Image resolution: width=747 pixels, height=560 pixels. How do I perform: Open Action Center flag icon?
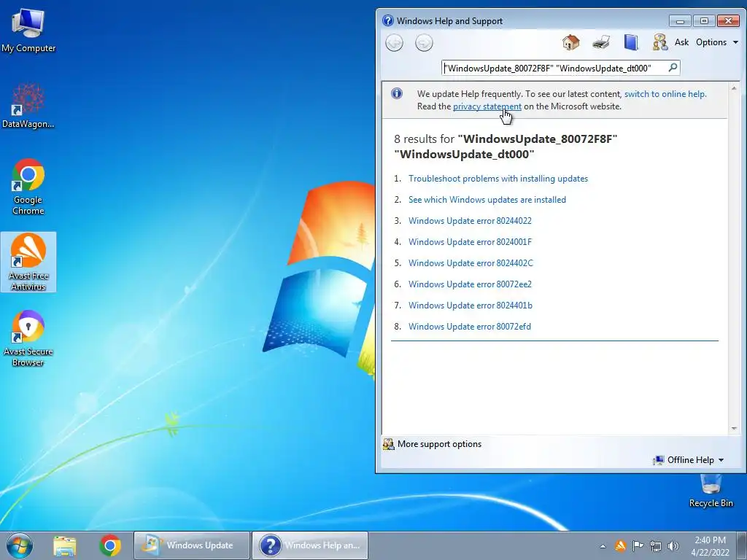(638, 545)
